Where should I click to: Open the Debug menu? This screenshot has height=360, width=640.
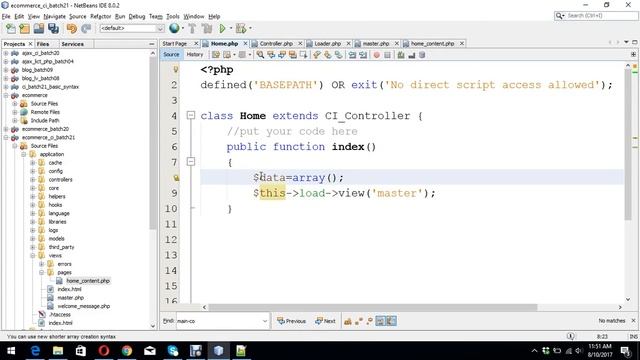(x=137, y=16)
